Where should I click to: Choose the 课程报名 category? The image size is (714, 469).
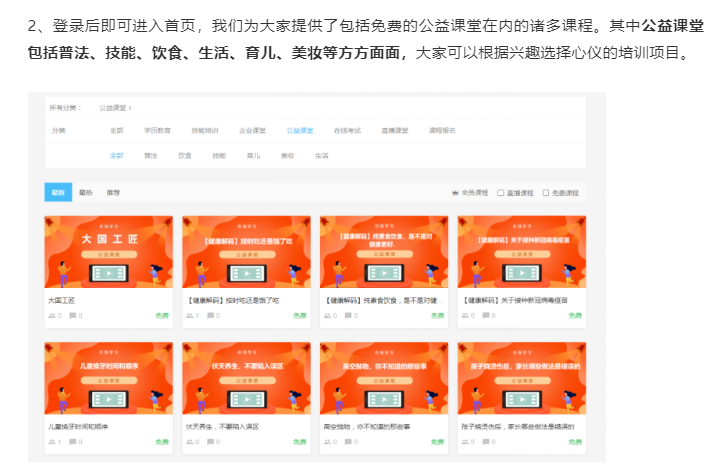coord(442,131)
